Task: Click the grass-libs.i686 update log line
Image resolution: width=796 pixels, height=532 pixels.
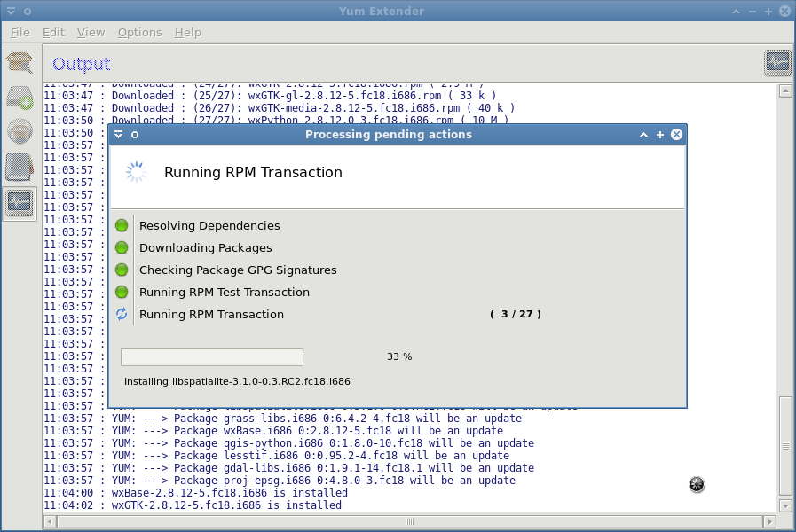Action: (283, 419)
